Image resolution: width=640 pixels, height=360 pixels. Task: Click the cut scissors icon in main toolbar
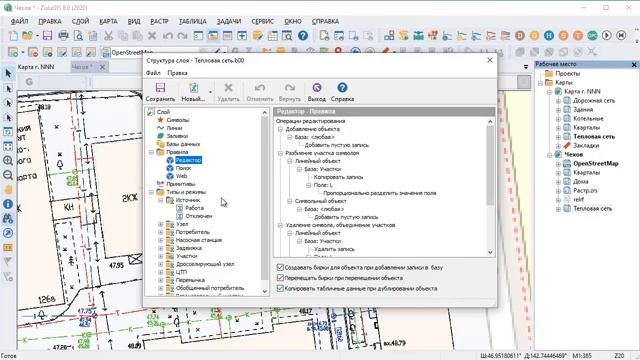[x=108, y=36]
